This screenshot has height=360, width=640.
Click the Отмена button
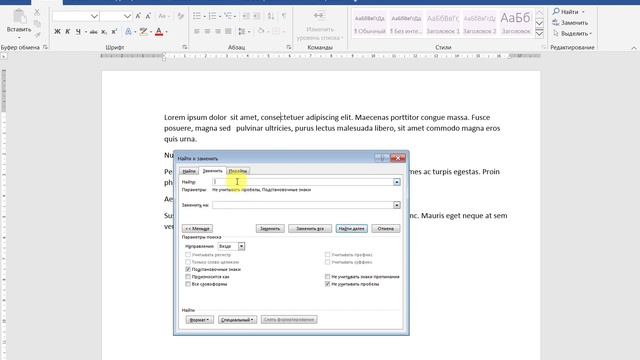click(385, 229)
